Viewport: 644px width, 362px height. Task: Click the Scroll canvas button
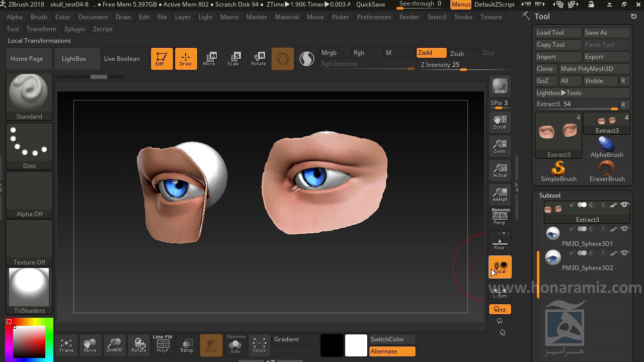(500, 122)
